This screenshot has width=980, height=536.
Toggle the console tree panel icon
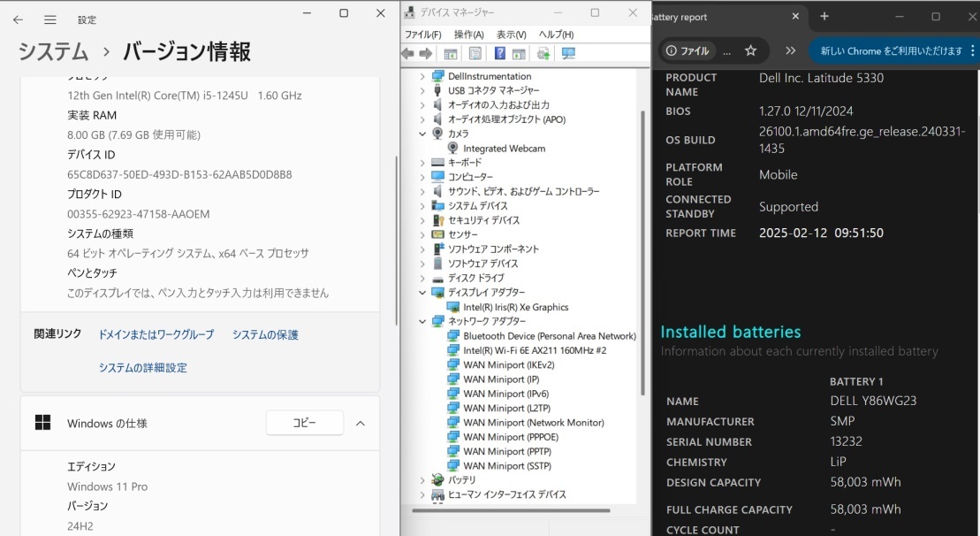449,53
